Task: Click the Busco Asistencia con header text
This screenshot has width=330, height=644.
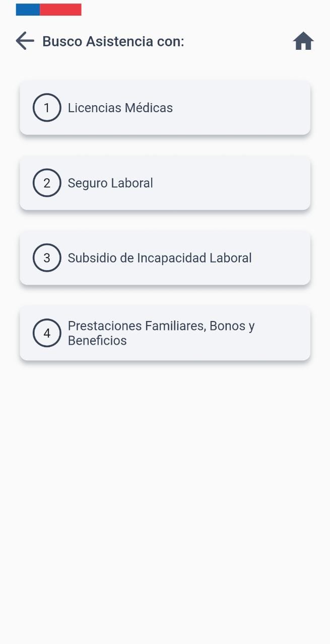Action: 113,41
